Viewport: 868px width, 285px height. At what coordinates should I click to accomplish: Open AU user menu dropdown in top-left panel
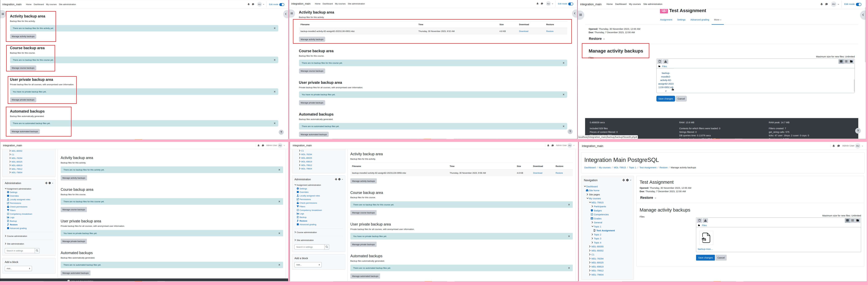(x=261, y=4)
